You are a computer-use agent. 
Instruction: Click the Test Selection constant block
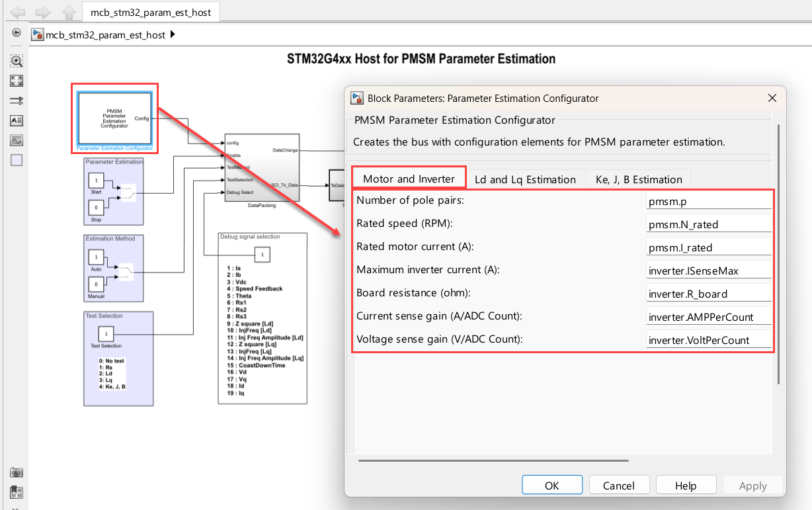point(106,333)
